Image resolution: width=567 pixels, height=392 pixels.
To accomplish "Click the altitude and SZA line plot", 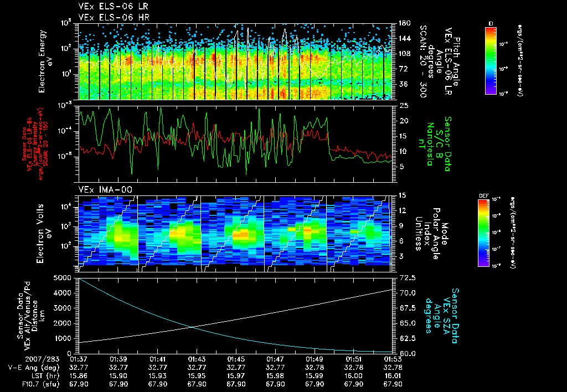I will coord(235,316).
